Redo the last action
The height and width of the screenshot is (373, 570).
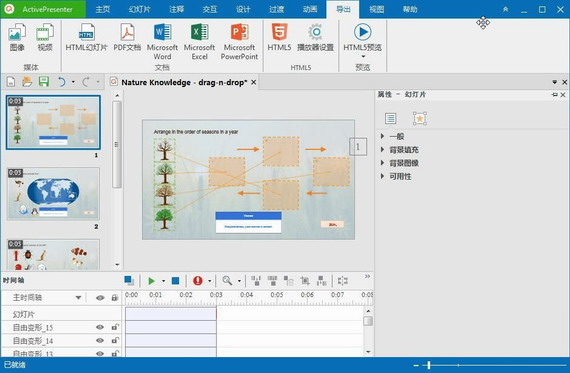86,82
